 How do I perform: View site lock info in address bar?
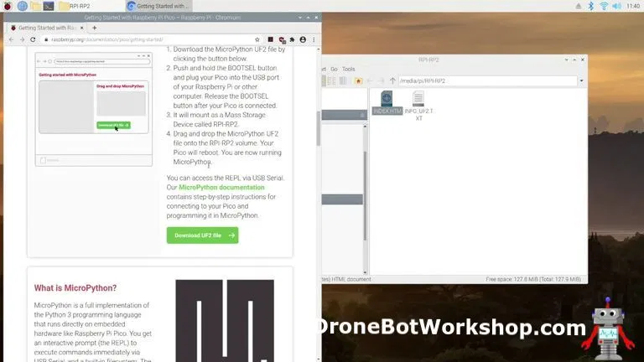click(46, 39)
